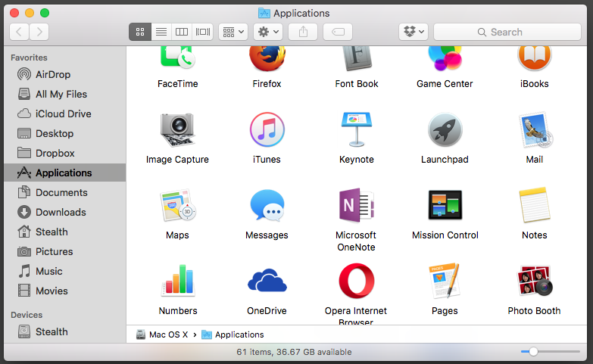Open the Messages app icon
The image size is (593, 364).
click(x=267, y=205)
